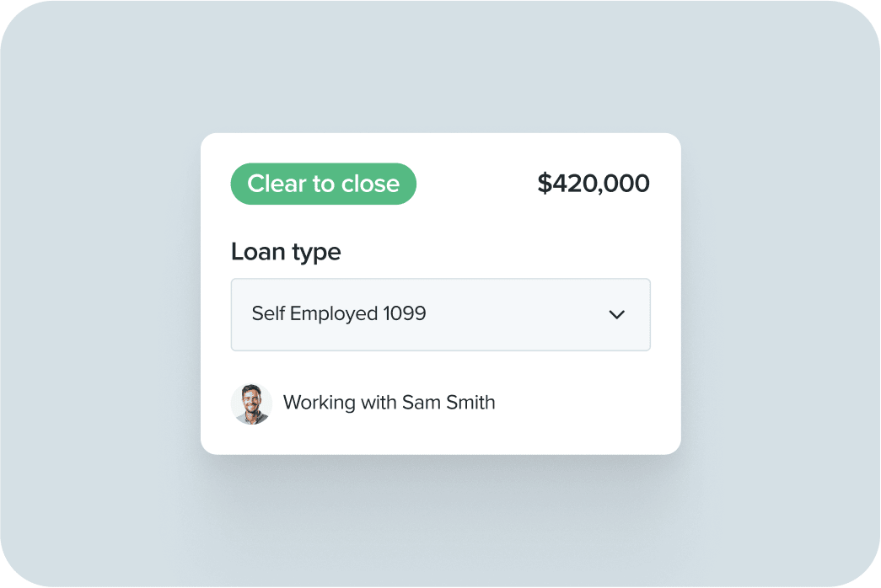Click the $420,000 loan amount
This screenshot has width=881, height=588.
pos(593,183)
